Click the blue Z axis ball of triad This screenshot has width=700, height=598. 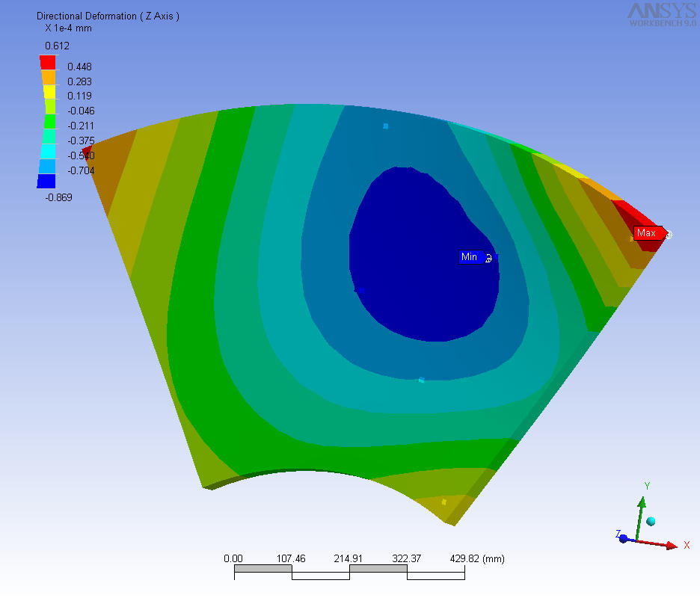click(623, 539)
